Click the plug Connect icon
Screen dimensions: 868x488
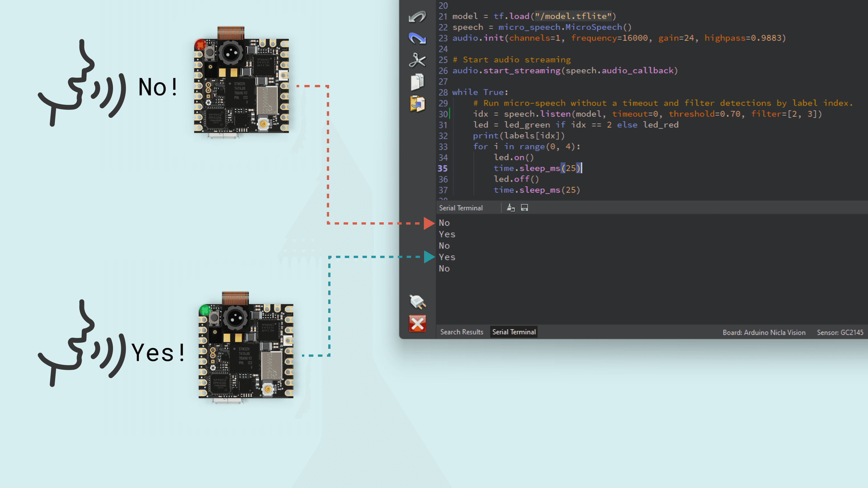point(417,302)
